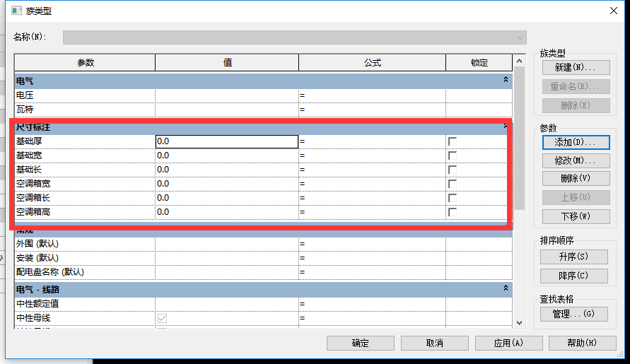Select the 中性额定值 parameter
This screenshot has height=364, width=630.
click(x=37, y=304)
